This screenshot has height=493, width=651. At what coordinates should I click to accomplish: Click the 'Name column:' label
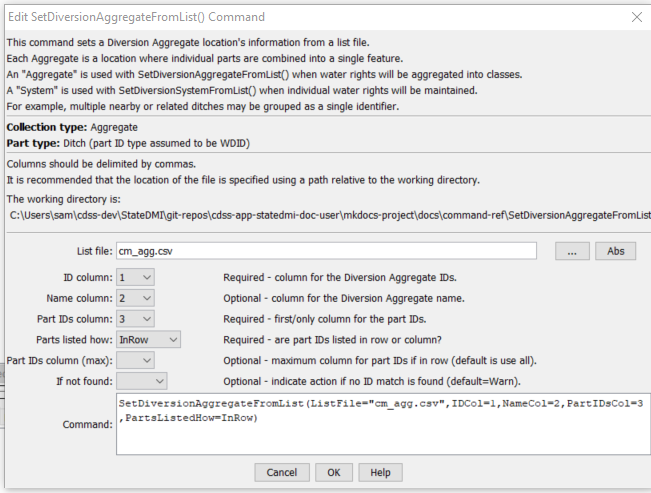[x=79, y=298]
